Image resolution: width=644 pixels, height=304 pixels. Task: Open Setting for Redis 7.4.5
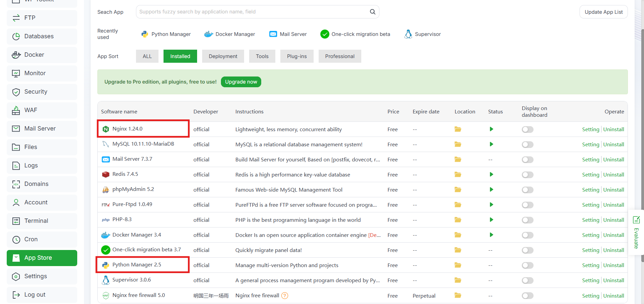(x=591, y=175)
